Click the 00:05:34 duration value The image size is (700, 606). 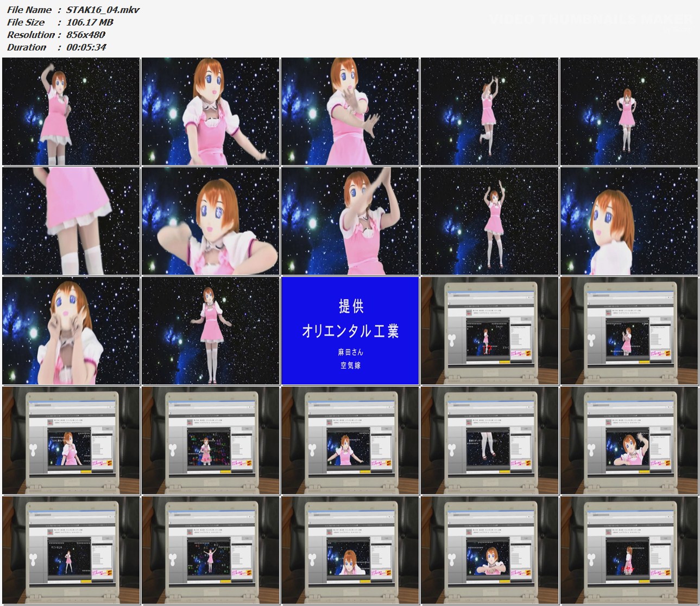point(86,47)
